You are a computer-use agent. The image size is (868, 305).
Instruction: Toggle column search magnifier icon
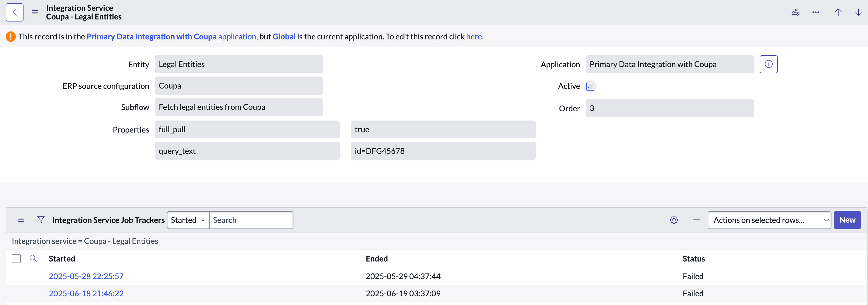point(33,258)
